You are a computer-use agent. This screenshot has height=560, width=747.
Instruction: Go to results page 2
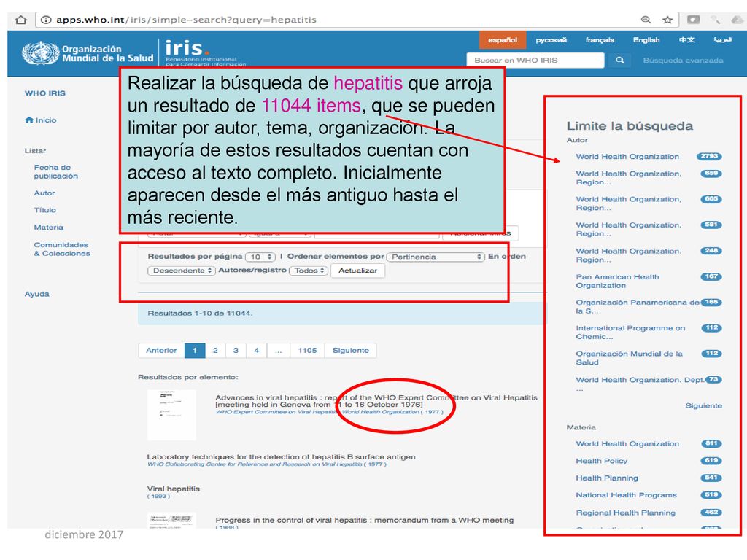pos(215,351)
